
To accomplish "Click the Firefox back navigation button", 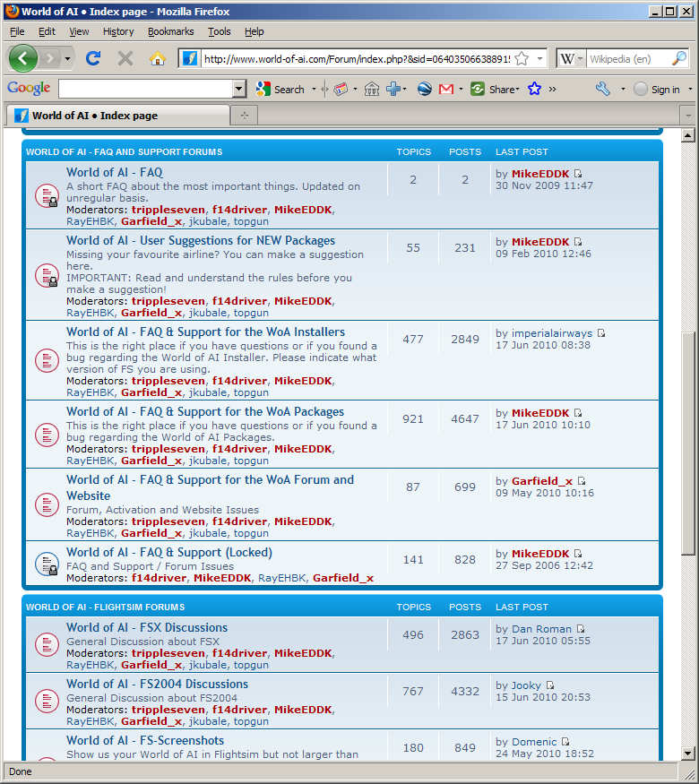I will coord(24,58).
